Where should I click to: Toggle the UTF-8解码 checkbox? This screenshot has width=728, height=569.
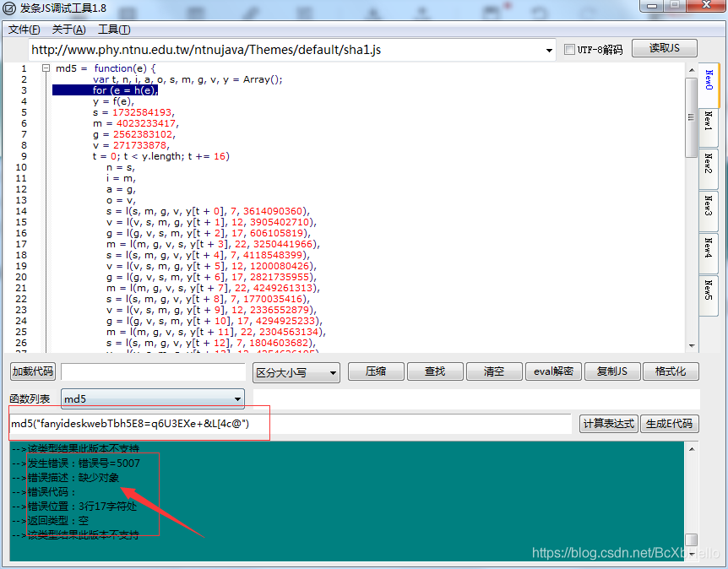coord(569,49)
